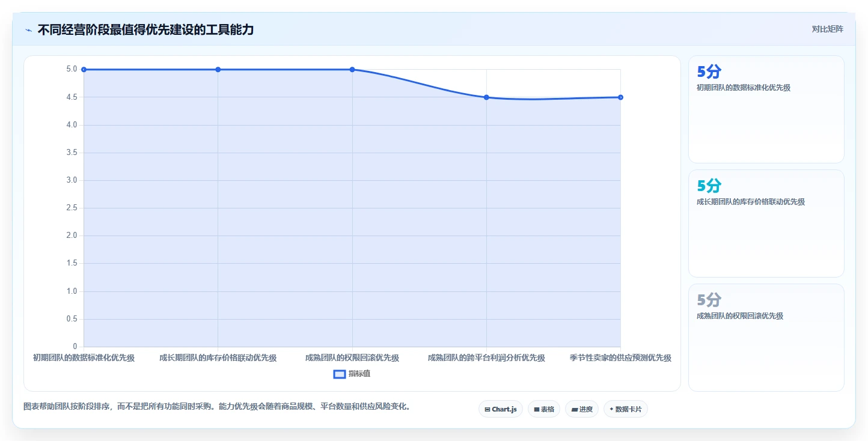The height and width of the screenshot is (441, 868).
Task: Open the 成熟团队的权限回滚优先级 score card
Action: 766,338
